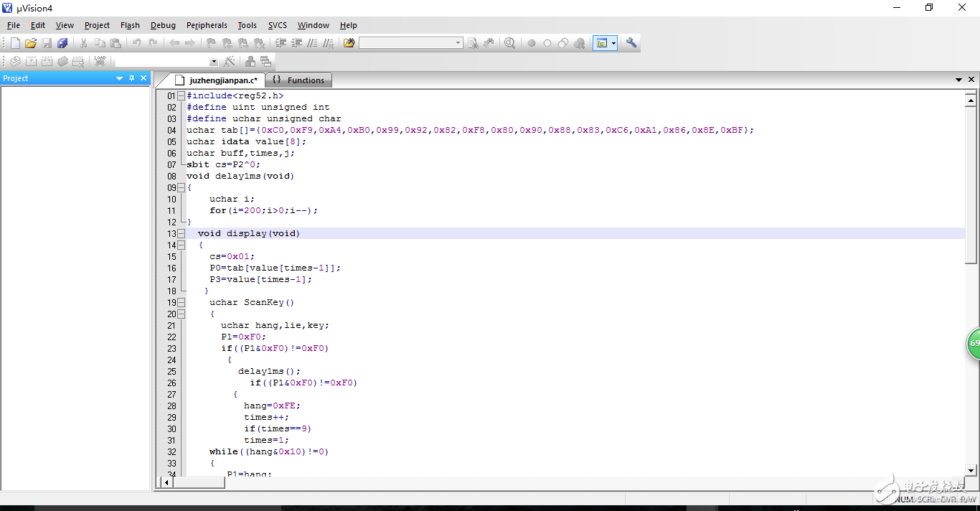Click the Paste clipboard icon
980x511 pixels.
pyautogui.click(x=116, y=43)
